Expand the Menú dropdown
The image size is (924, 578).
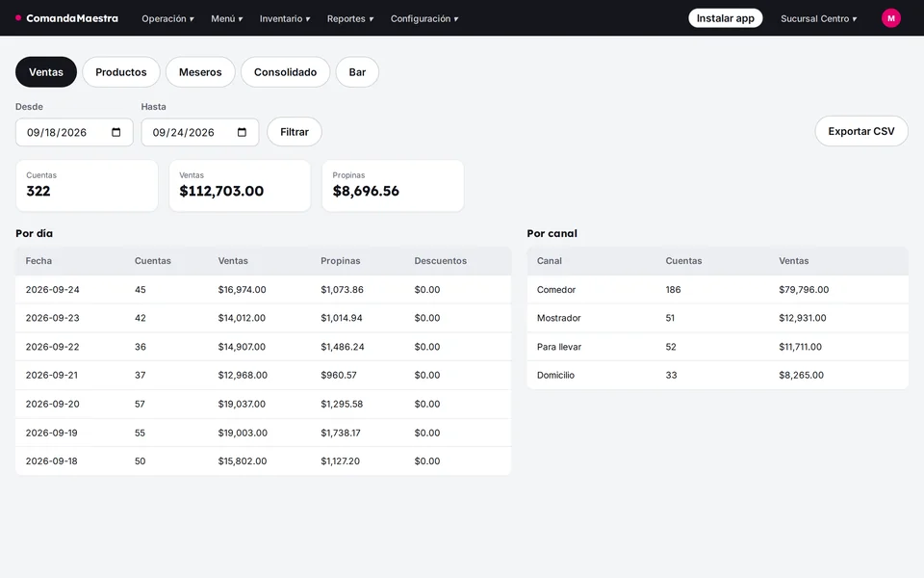click(x=227, y=19)
